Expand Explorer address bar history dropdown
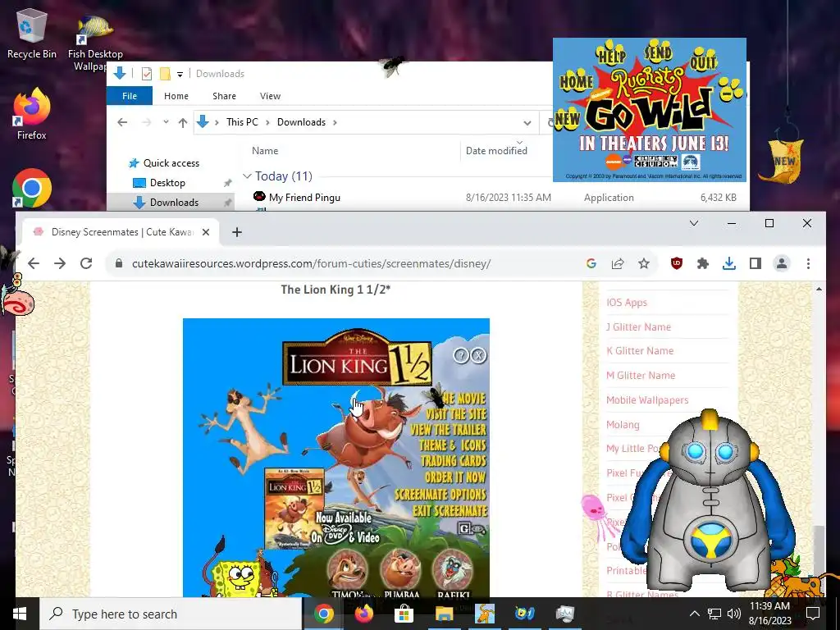 click(527, 123)
